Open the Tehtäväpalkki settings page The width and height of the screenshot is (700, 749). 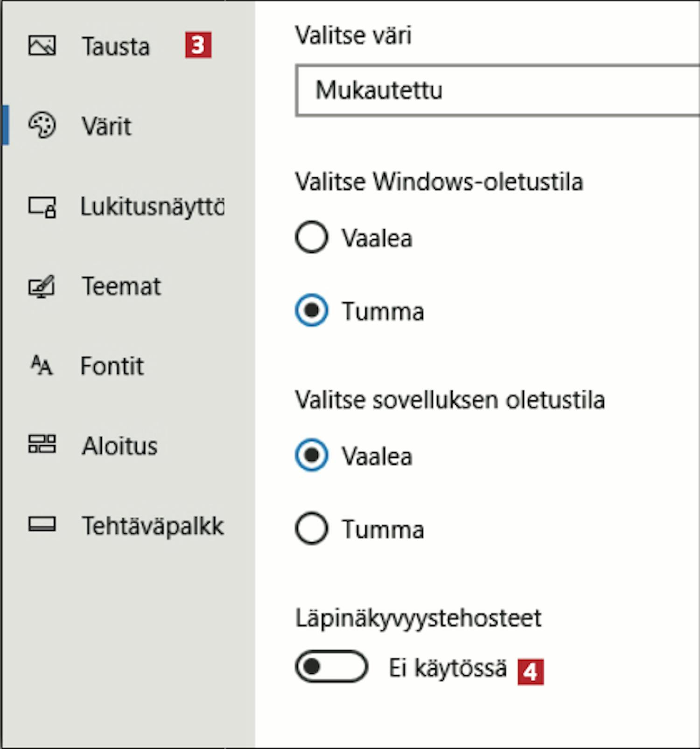coord(153,526)
